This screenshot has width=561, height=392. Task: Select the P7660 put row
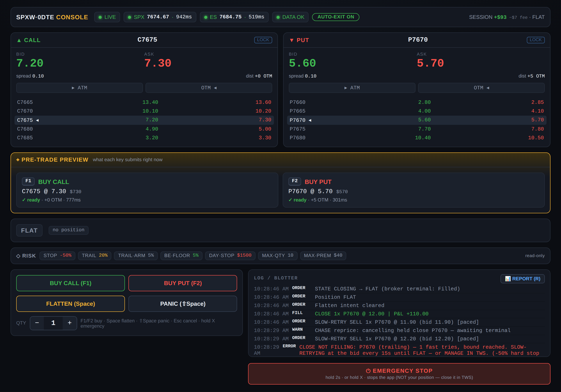coord(417,102)
